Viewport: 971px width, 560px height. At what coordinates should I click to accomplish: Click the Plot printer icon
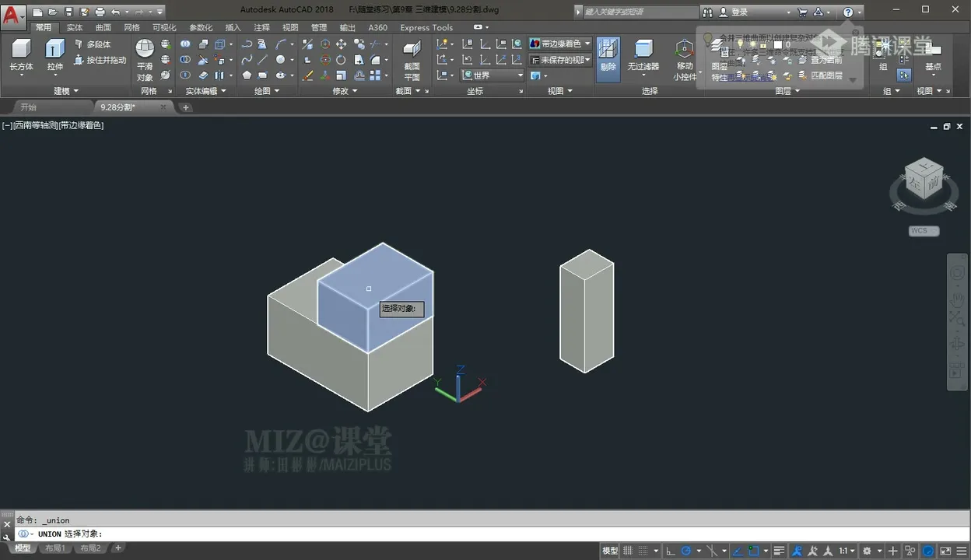[100, 12]
